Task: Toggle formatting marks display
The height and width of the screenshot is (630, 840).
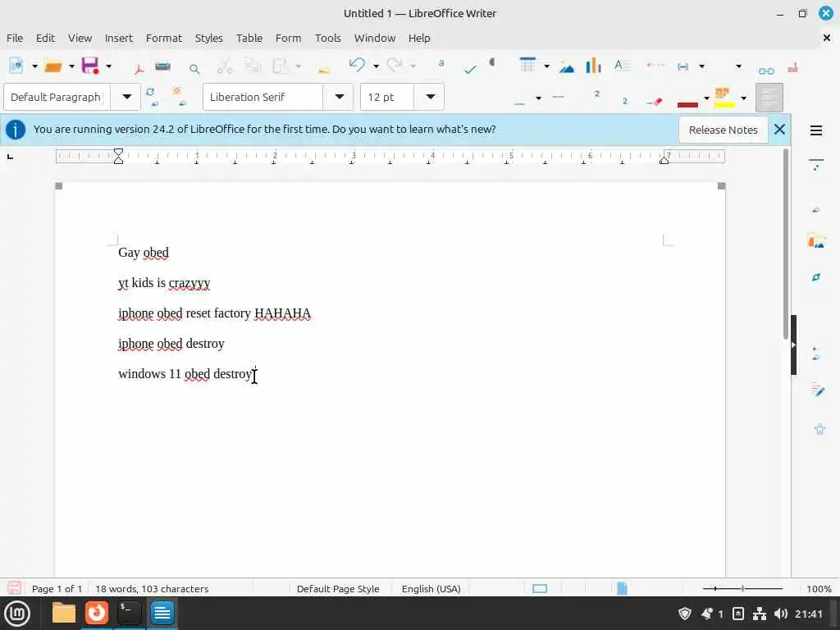Action: pyautogui.click(x=492, y=63)
